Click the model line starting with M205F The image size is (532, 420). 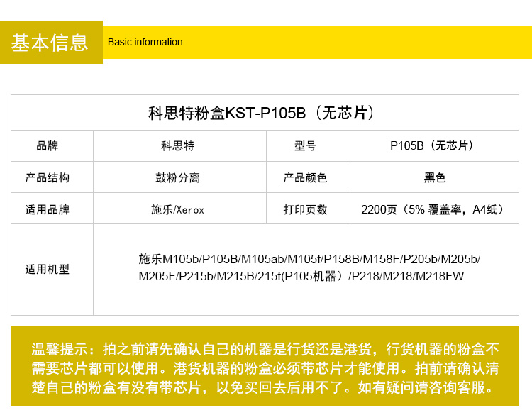(x=301, y=277)
